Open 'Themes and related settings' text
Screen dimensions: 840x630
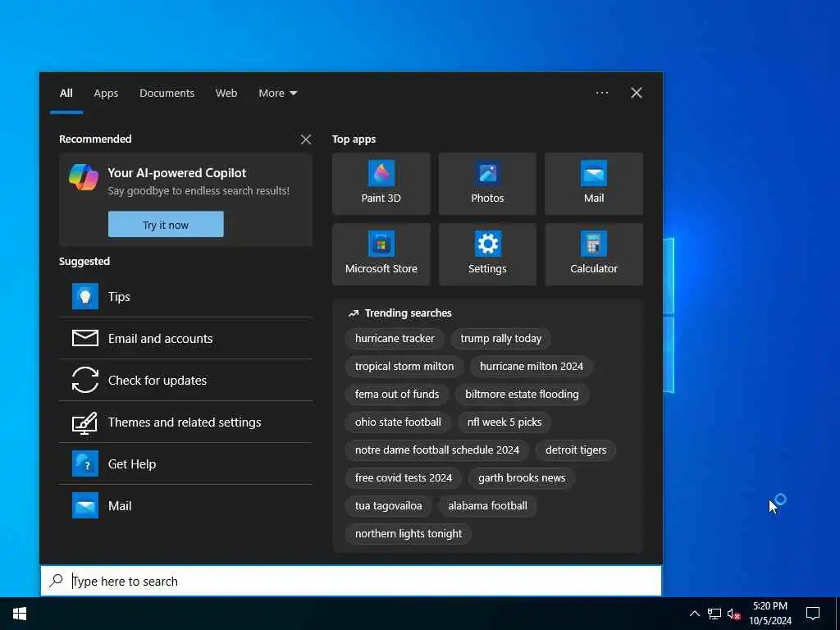click(185, 422)
